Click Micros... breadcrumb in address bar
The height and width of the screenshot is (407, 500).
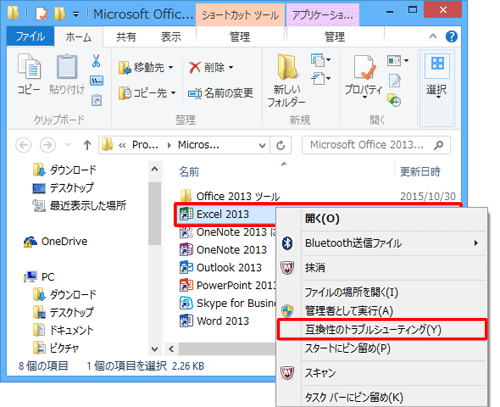[x=198, y=145]
